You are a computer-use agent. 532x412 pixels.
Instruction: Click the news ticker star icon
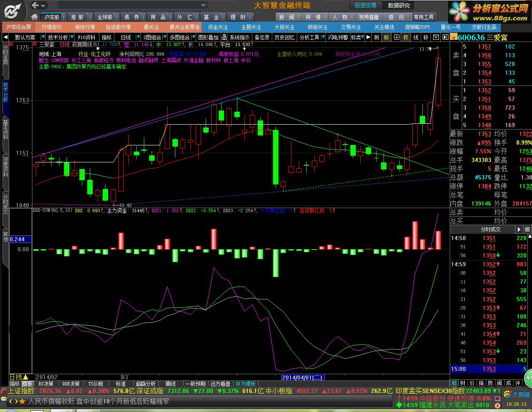point(22,402)
